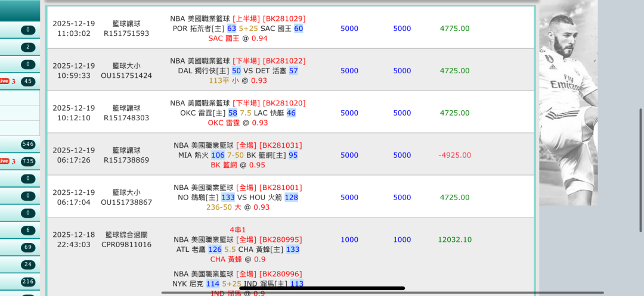Click game code [BK281031]

click(280, 145)
